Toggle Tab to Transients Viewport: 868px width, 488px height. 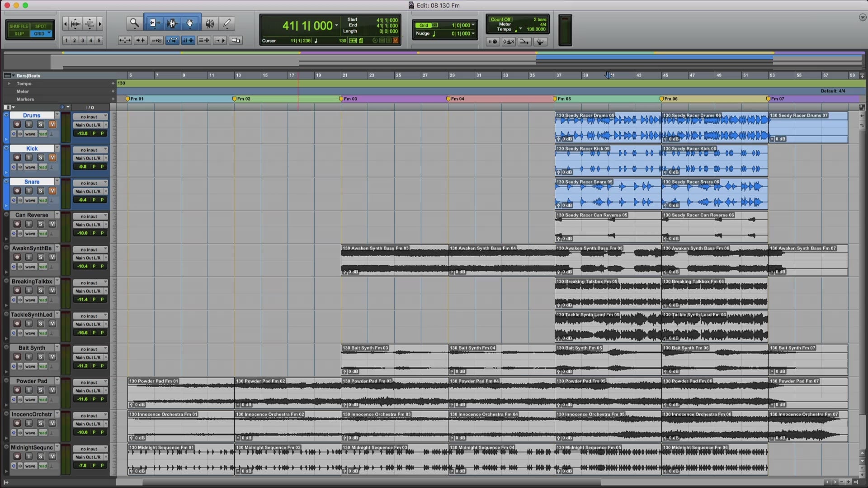click(141, 41)
